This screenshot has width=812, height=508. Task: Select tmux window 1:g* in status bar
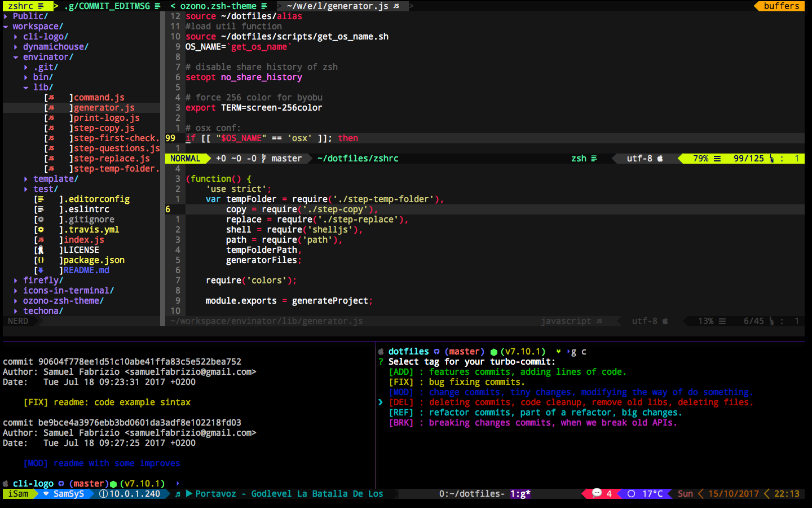click(520, 494)
